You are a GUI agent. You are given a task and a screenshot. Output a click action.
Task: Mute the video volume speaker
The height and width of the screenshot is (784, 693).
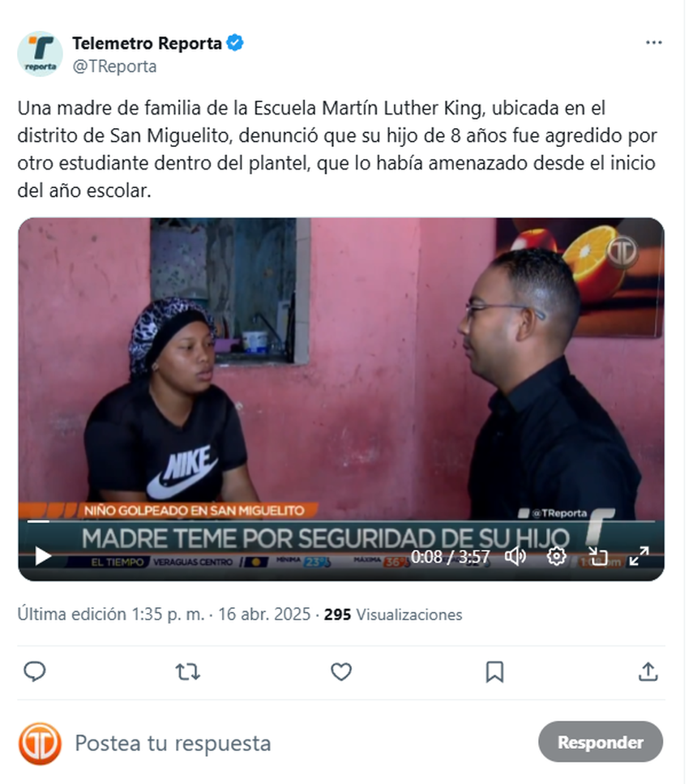[x=515, y=556]
